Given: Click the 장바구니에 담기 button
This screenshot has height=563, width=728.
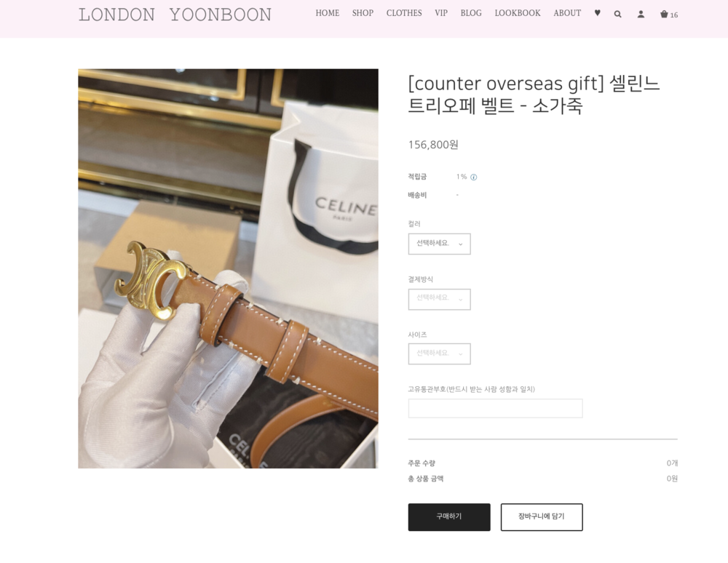Looking at the screenshot, I should point(542,517).
